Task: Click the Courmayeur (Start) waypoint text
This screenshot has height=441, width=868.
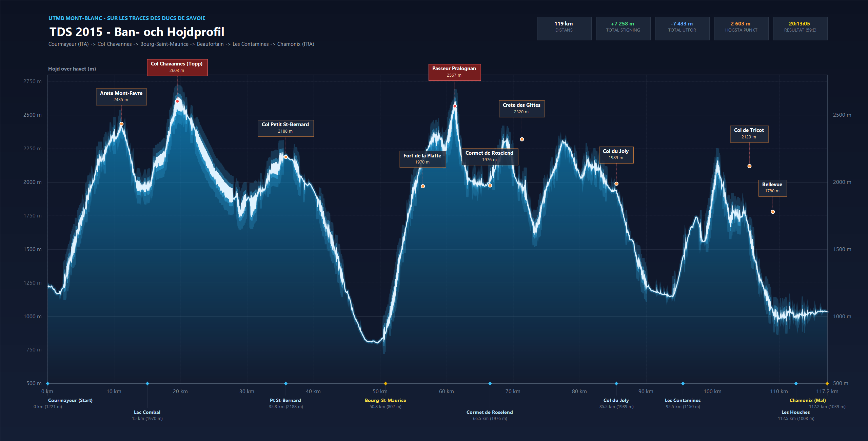Action: (70, 400)
